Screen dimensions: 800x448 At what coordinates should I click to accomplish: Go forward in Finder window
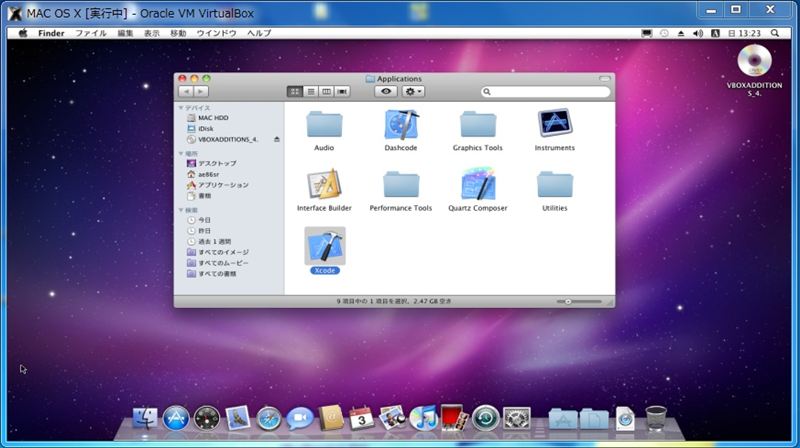[201, 91]
